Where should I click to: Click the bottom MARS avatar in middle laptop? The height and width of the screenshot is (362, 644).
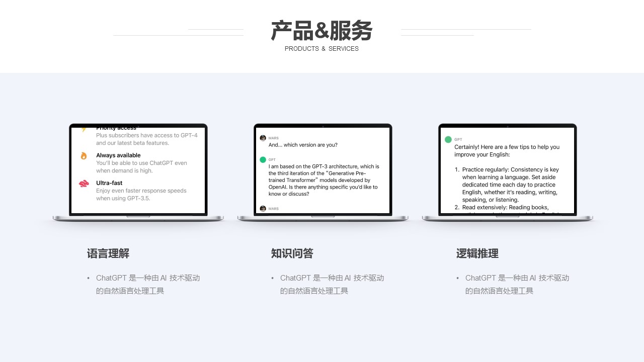pos(263,208)
